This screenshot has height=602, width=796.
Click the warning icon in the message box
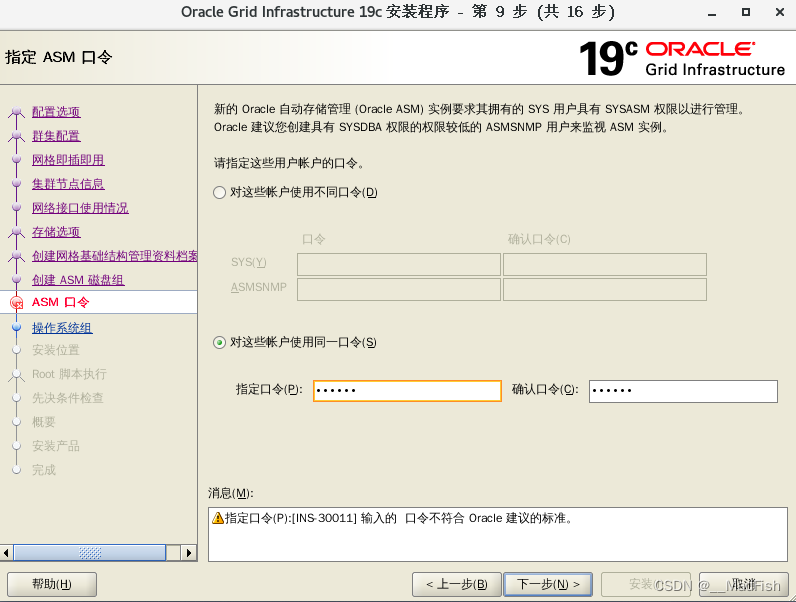pyautogui.click(x=218, y=518)
